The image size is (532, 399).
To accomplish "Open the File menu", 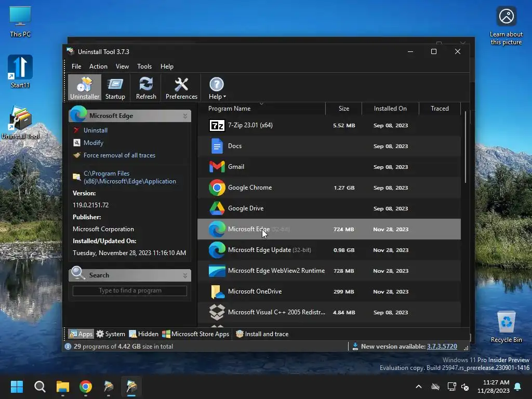I will point(76,66).
